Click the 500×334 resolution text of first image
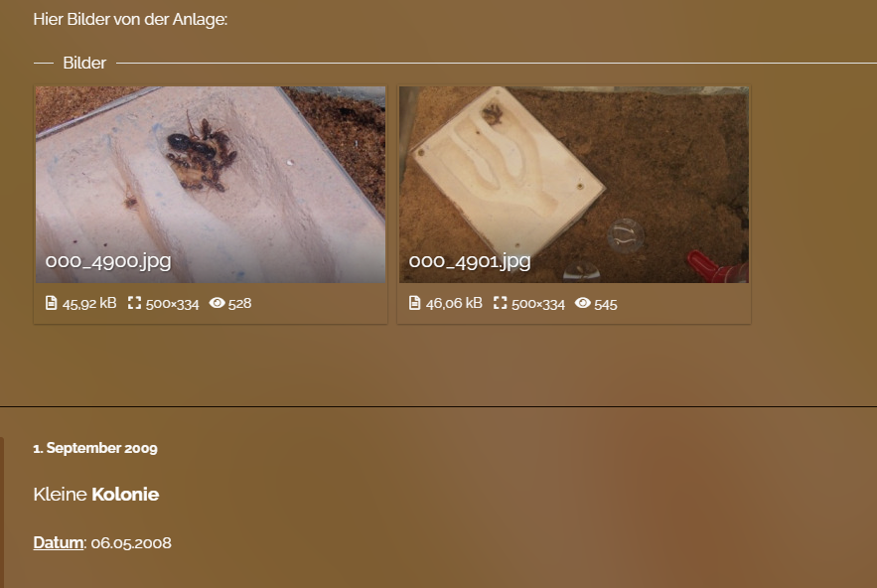The width and height of the screenshot is (877, 588). tap(172, 304)
